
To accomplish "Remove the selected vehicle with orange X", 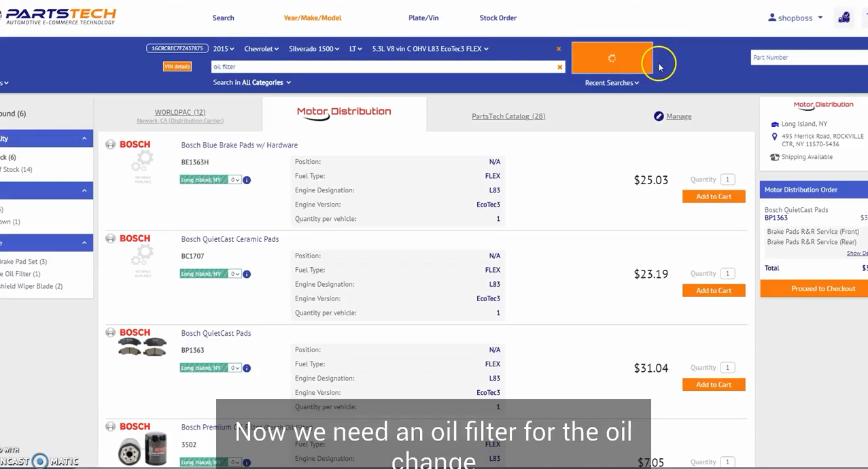I will (x=559, y=49).
